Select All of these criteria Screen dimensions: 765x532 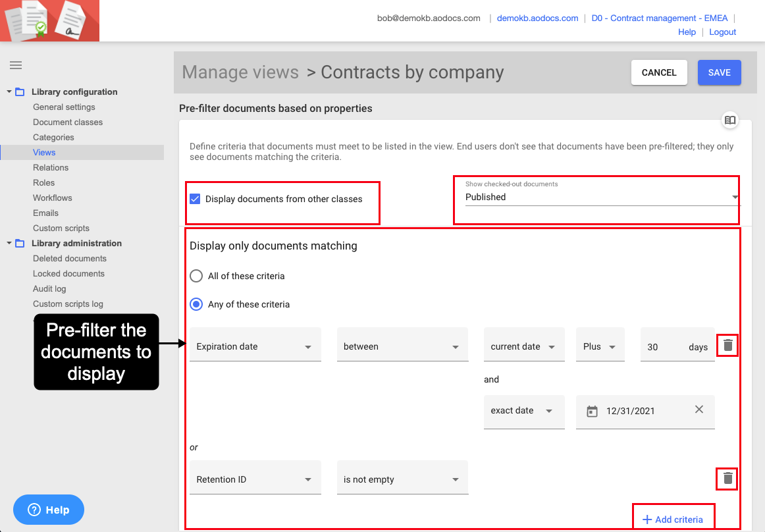(196, 276)
